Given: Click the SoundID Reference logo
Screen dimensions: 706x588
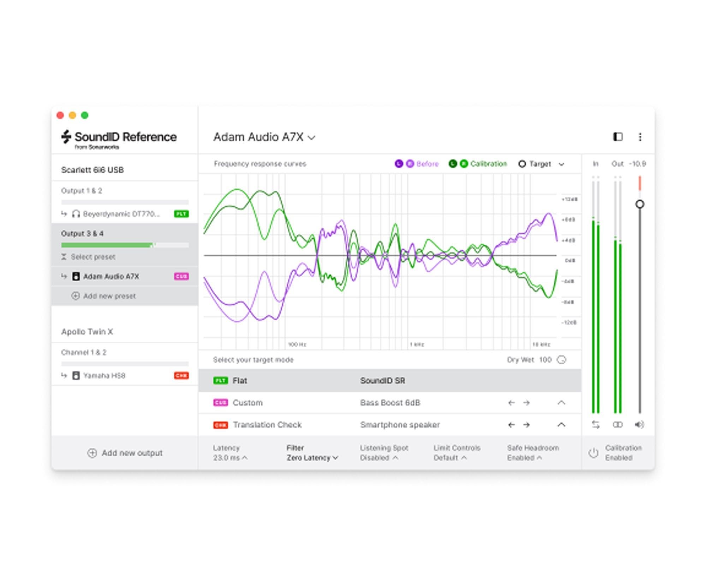Looking at the screenshot, I should (x=119, y=139).
